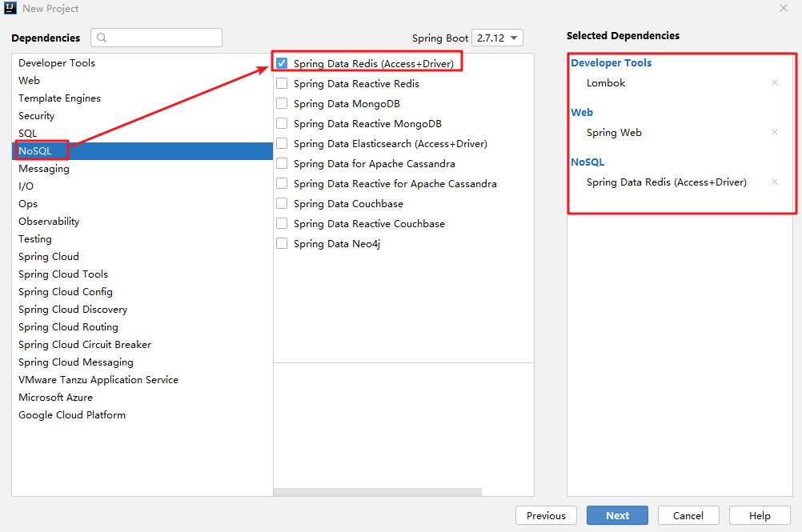Viewport: 802px width, 532px height.
Task: Uncheck Spring Data Redis (Access+Driver)
Action: pyautogui.click(x=282, y=63)
